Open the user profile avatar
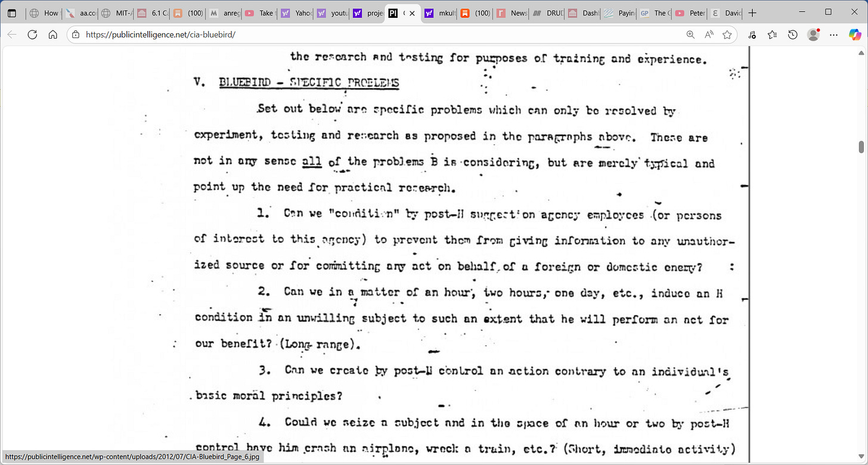 pos(813,35)
